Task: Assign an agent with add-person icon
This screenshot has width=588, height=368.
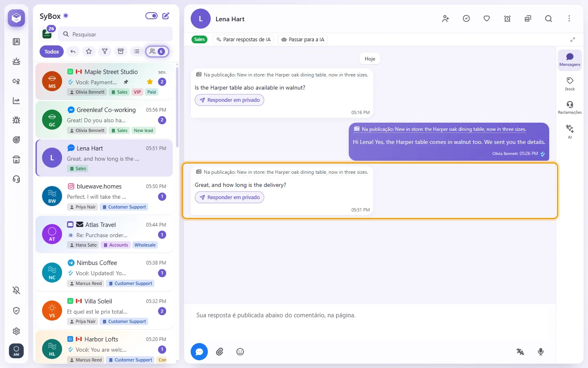Action: 445,19
